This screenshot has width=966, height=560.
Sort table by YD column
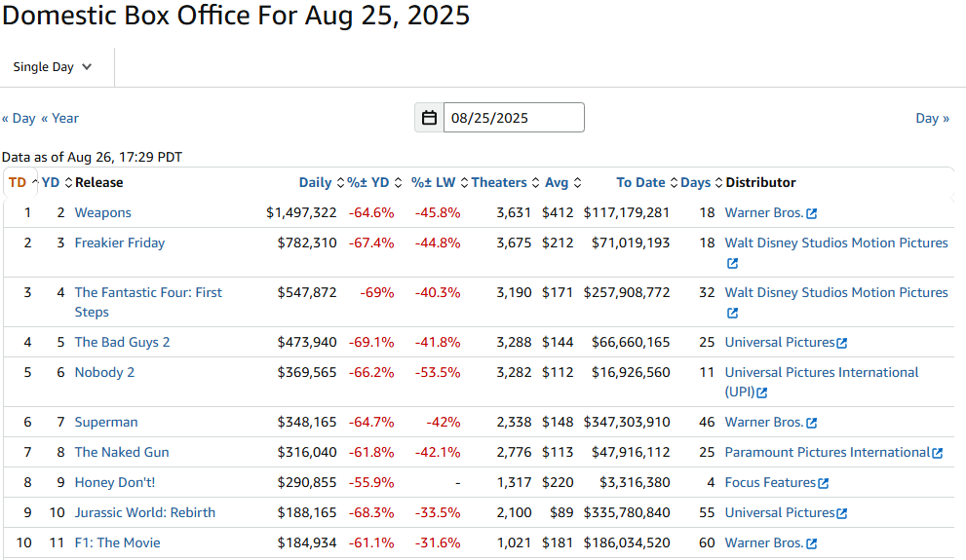tap(57, 183)
